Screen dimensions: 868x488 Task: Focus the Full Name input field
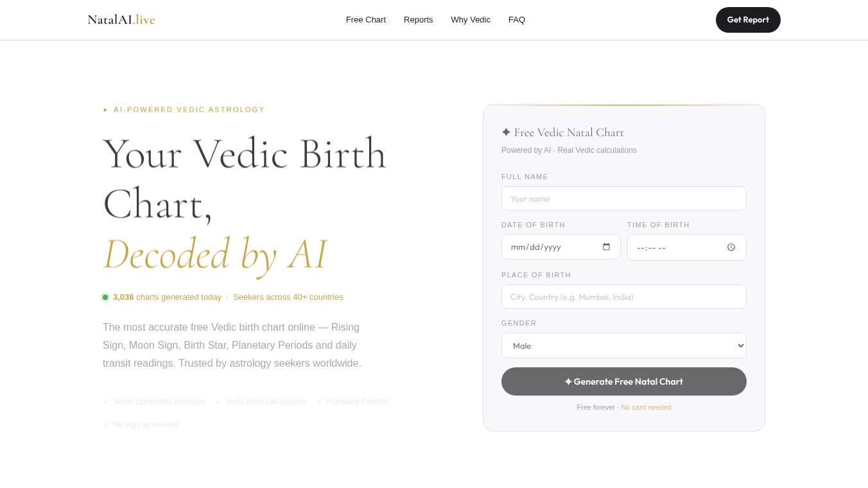tap(623, 198)
